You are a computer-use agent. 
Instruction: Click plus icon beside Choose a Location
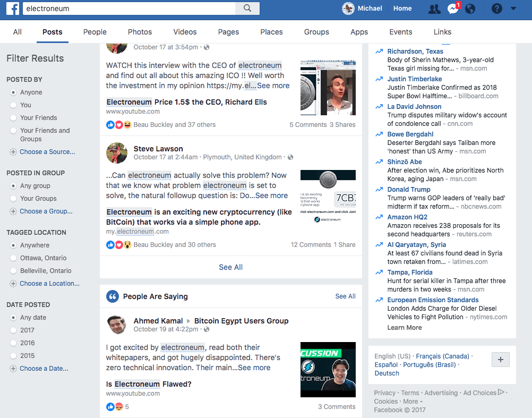click(x=13, y=284)
